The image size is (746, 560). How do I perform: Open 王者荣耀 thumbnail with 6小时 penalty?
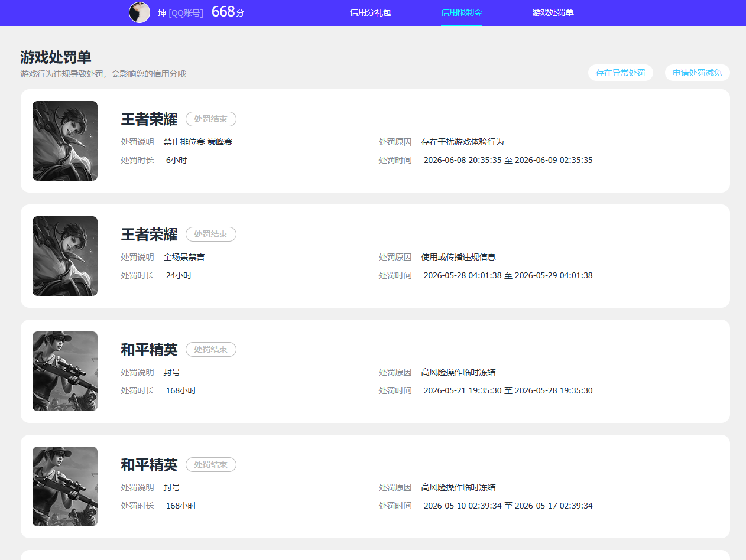65,141
